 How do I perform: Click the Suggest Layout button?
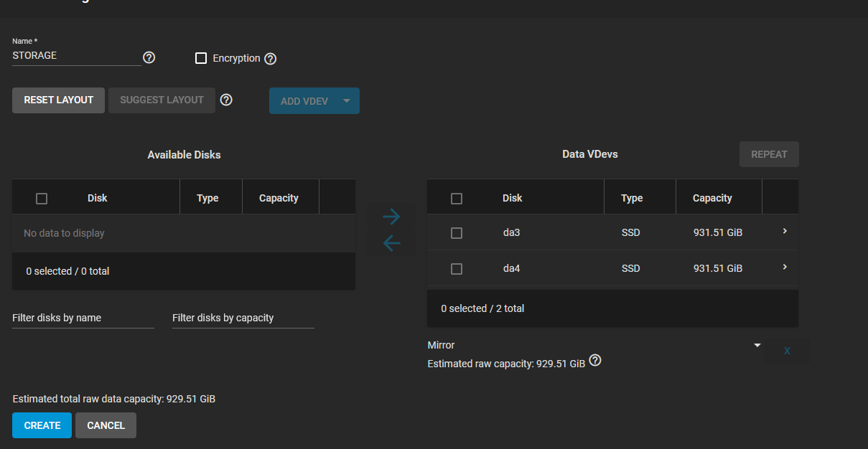pos(162,100)
